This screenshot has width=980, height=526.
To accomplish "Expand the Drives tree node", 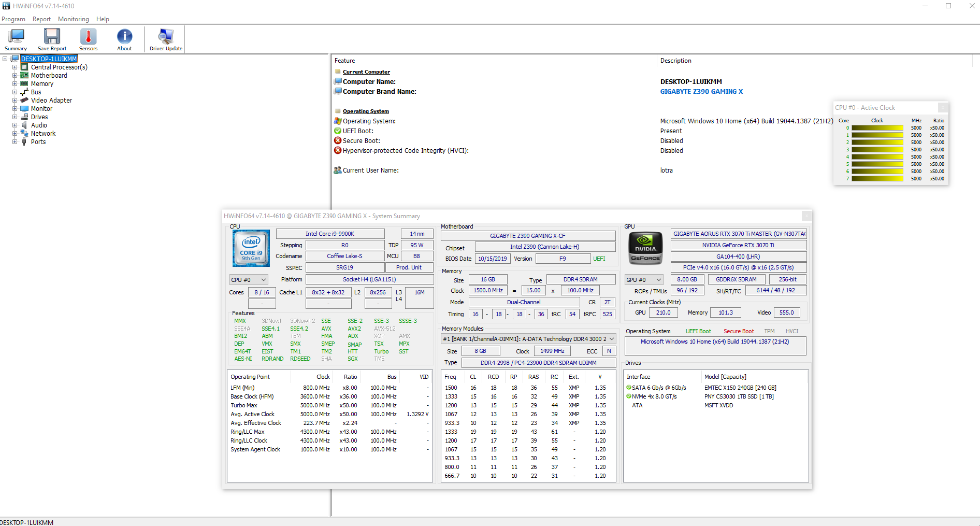I will pos(15,117).
